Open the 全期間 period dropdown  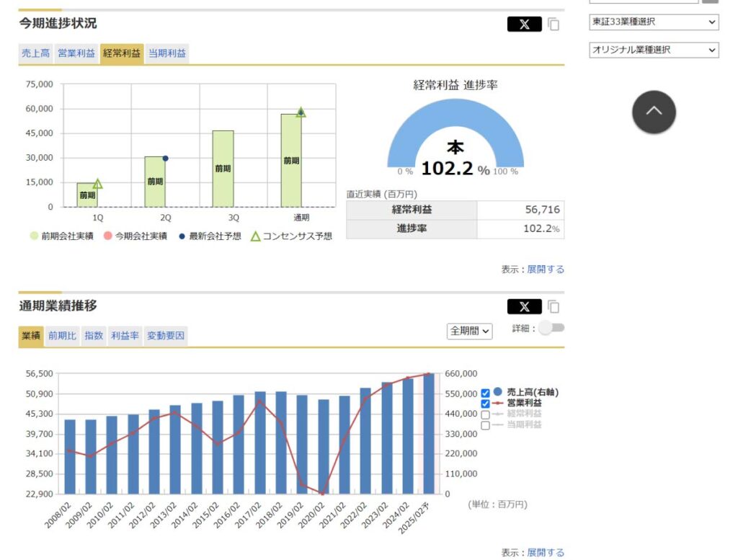click(469, 331)
